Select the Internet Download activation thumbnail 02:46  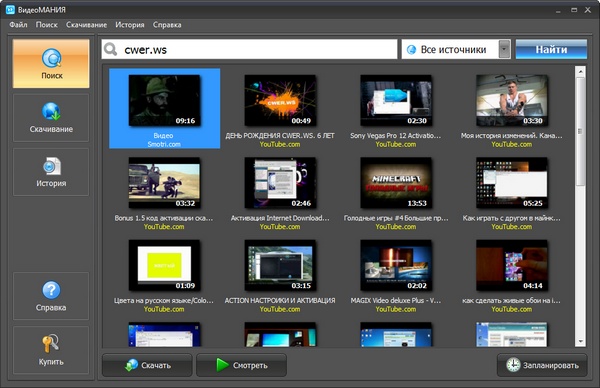(x=280, y=183)
